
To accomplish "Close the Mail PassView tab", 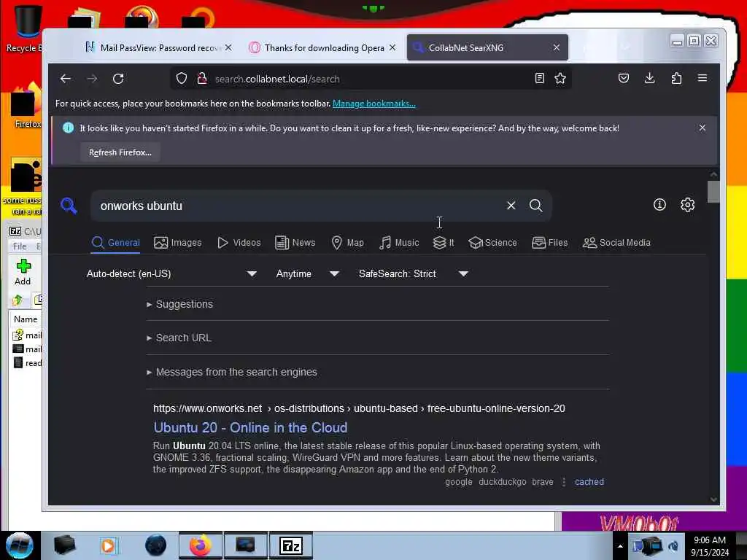I will [228, 47].
